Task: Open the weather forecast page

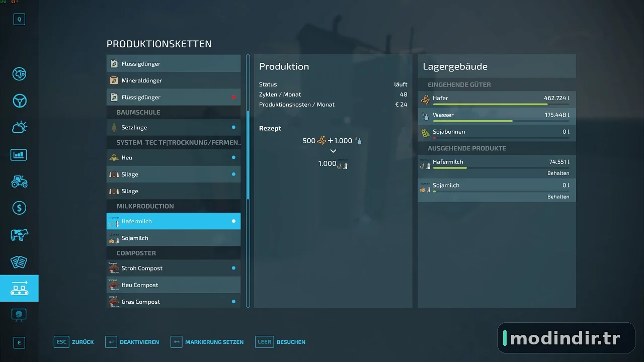Action: click(19, 127)
